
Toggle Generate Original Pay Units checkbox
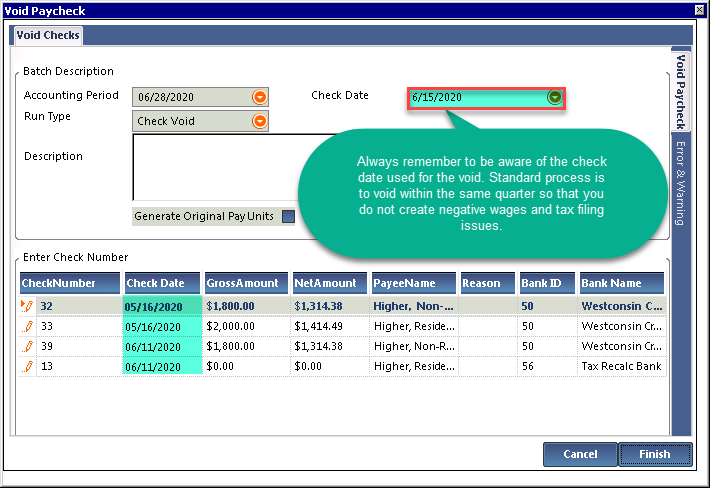(x=288, y=216)
